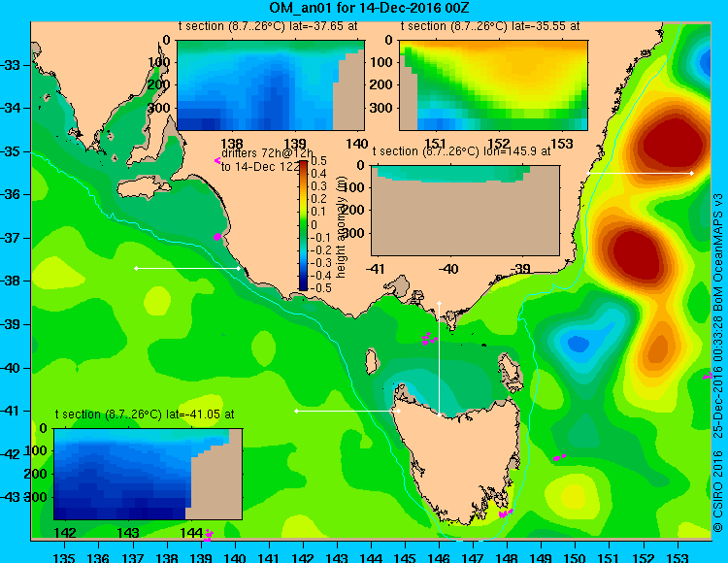The height and width of the screenshot is (563, 728).
Task: Click the -33 latitude axis label
Action: pyautogui.click(x=11, y=65)
